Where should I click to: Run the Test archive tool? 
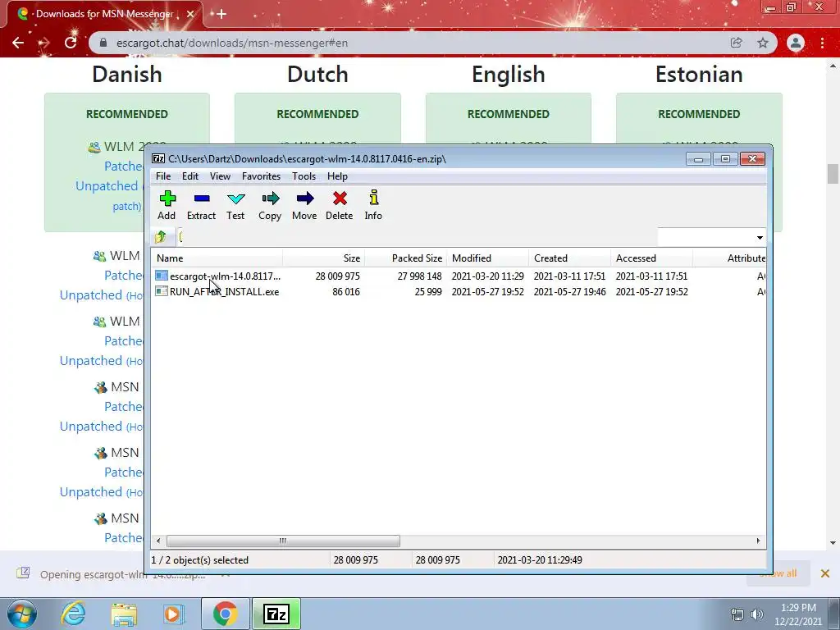coord(235,206)
